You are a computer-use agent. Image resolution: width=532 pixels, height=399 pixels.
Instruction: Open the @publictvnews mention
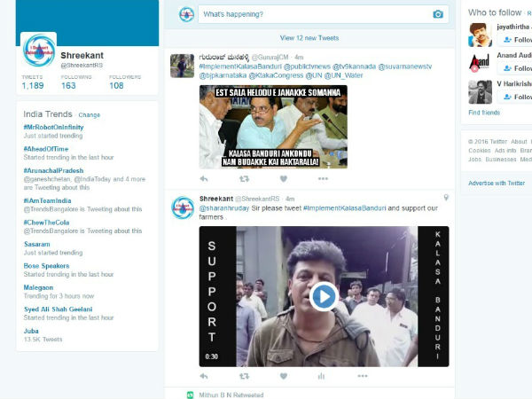point(307,66)
